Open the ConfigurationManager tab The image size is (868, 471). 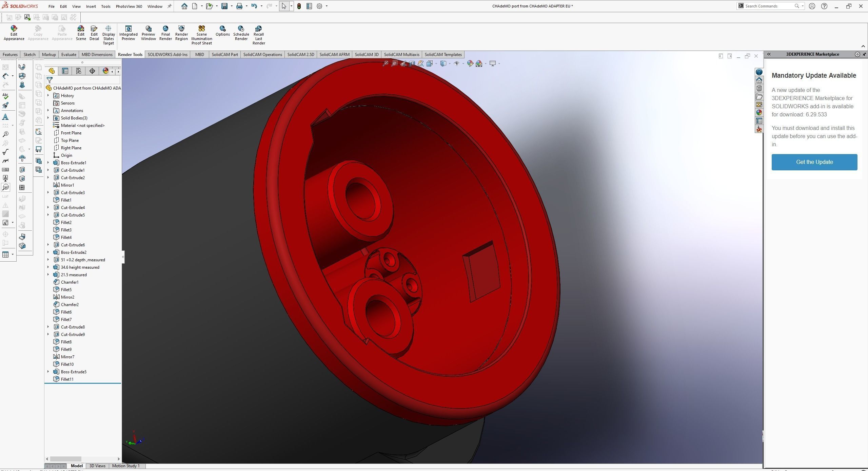[x=79, y=71]
